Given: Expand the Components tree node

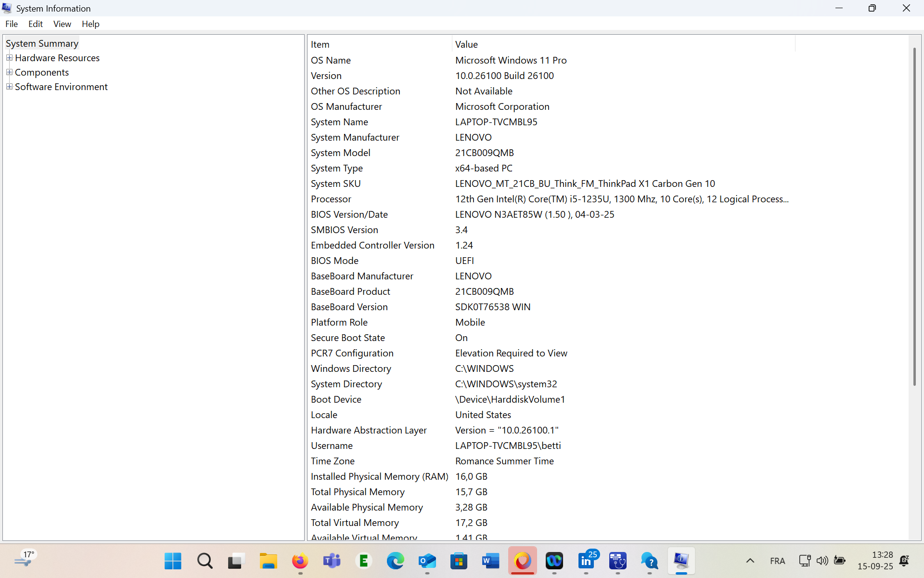Looking at the screenshot, I should [9, 72].
